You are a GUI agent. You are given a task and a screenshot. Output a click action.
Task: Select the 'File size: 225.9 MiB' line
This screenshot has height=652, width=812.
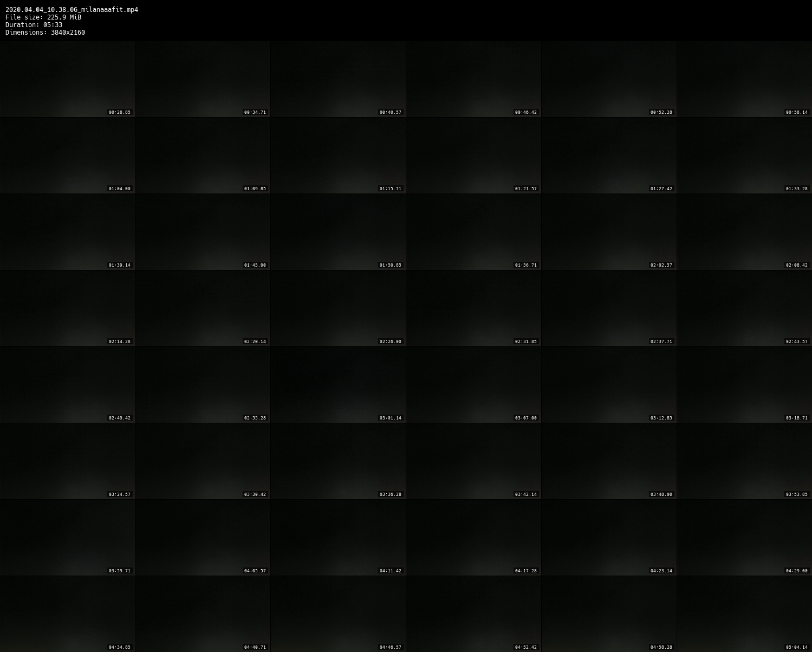43,17
